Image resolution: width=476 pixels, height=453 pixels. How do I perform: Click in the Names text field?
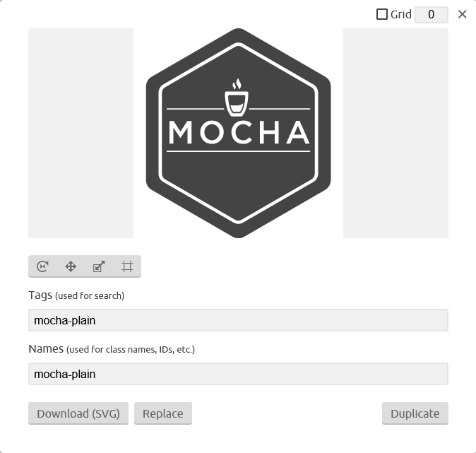[238, 374]
